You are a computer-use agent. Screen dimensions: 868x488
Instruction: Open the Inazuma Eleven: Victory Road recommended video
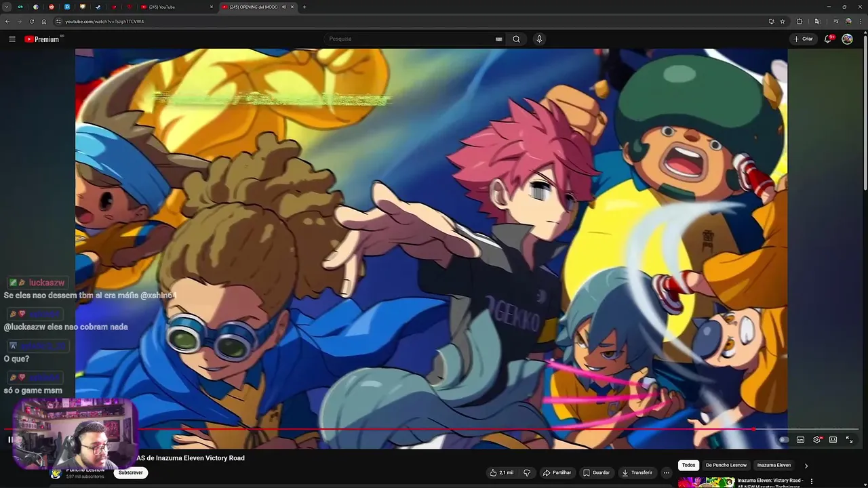[x=770, y=481]
